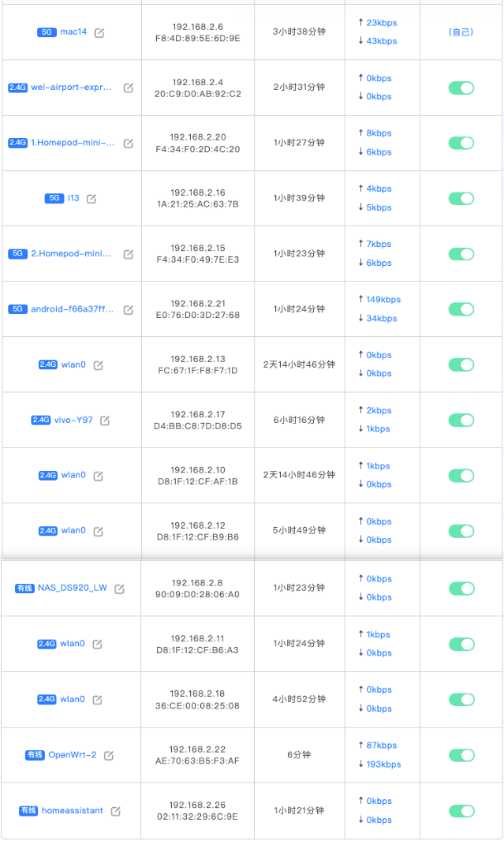This screenshot has height=841, width=504.
Task: Click the android-f66a37ff device name
Action: coord(72,309)
